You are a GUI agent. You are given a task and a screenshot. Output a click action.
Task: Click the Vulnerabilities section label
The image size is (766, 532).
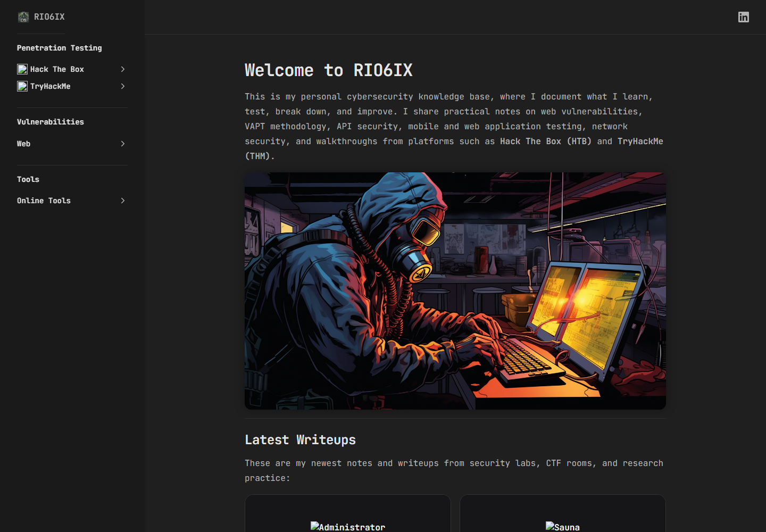tap(51, 122)
